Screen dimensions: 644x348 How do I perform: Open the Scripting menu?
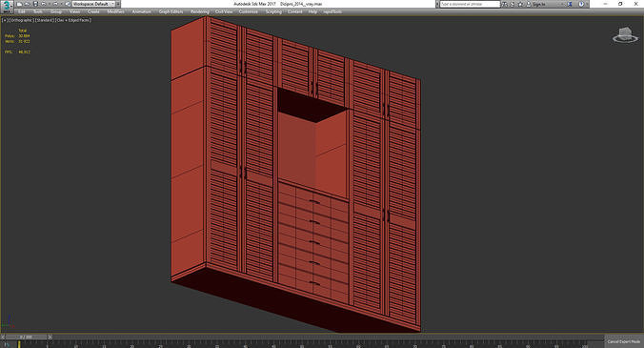click(x=273, y=11)
